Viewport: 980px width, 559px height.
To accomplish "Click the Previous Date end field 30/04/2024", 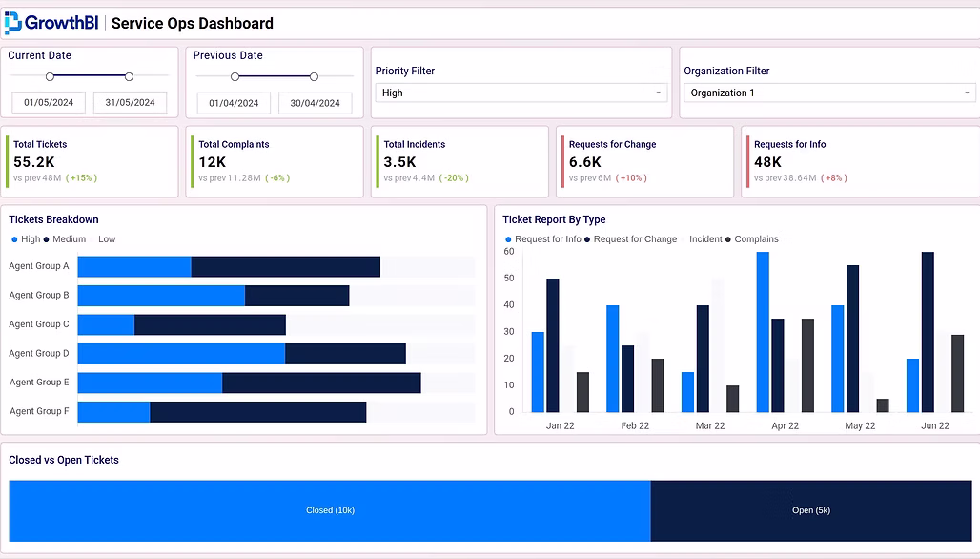I will [x=315, y=103].
